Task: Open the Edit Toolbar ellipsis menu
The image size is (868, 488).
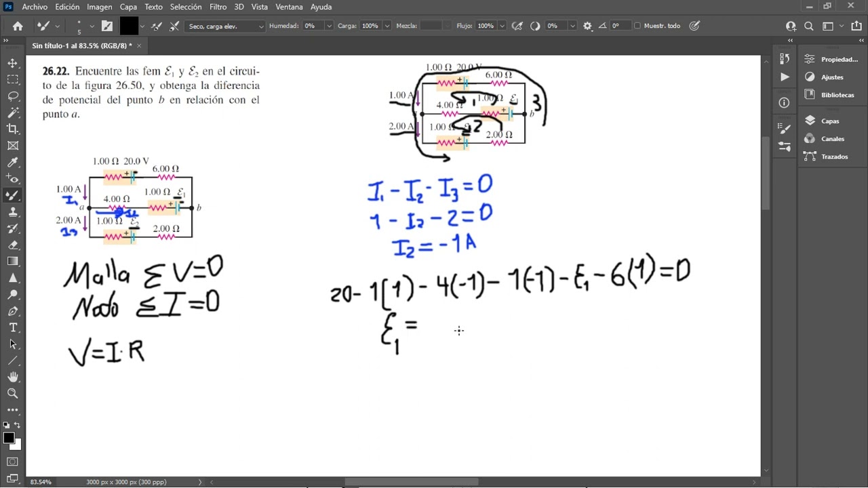Action: pyautogui.click(x=12, y=410)
